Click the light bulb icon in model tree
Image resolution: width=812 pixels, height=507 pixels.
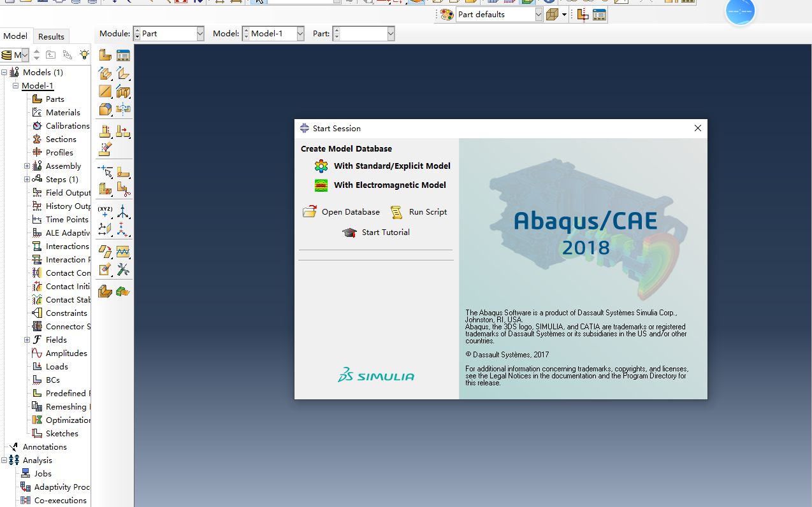(84, 55)
